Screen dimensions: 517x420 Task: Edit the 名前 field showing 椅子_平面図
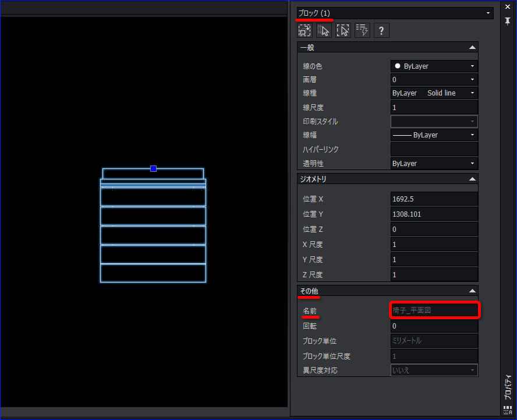(x=434, y=310)
